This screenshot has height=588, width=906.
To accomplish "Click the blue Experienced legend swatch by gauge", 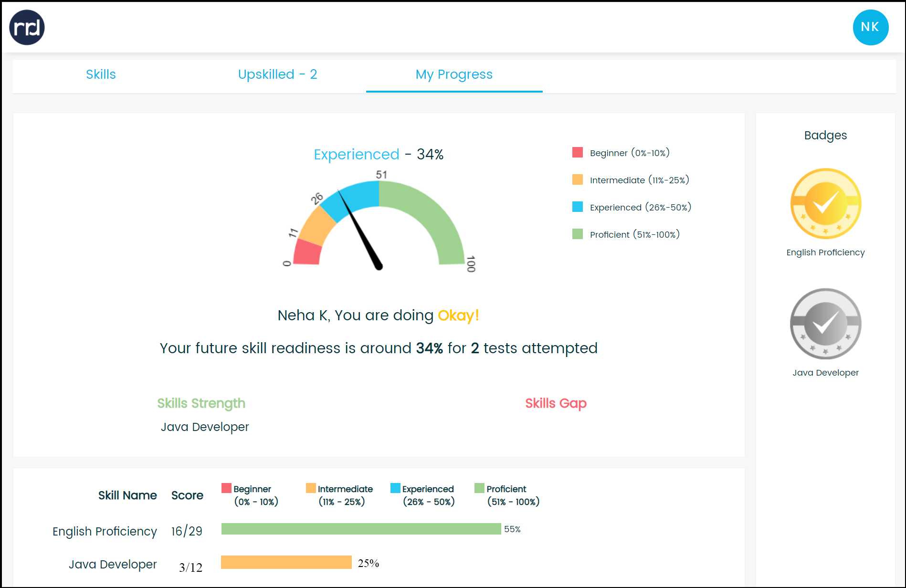I will tap(578, 207).
